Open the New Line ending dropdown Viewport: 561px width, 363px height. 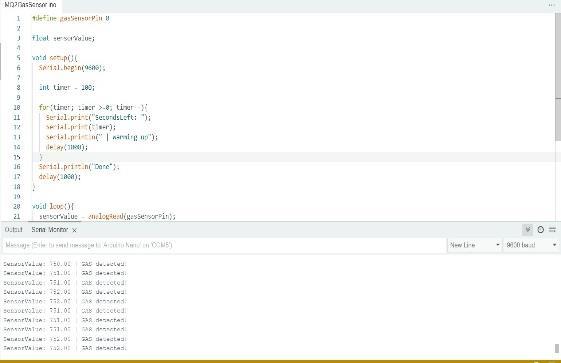coord(474,245)
